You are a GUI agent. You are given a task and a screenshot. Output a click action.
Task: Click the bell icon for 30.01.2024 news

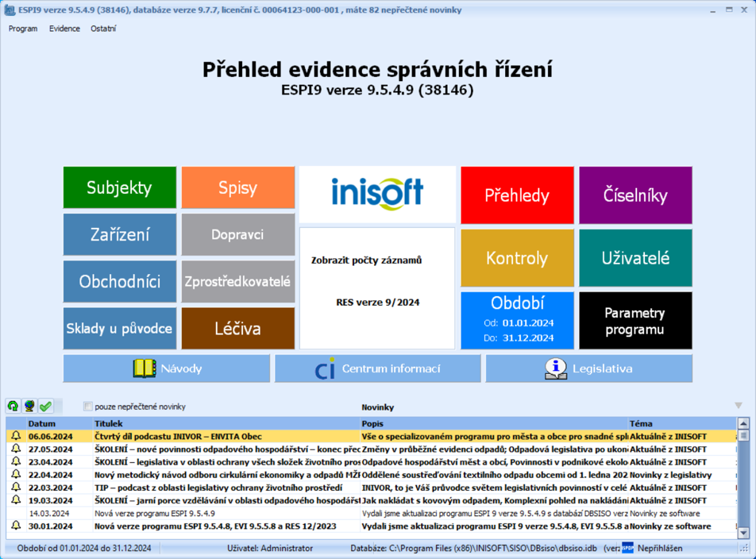tap(16, 526)
